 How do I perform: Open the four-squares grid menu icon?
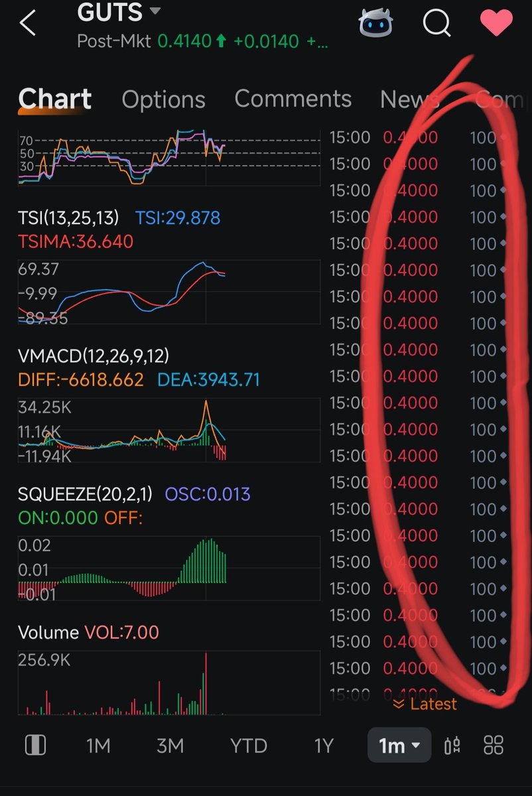click(x=494, y=746)
